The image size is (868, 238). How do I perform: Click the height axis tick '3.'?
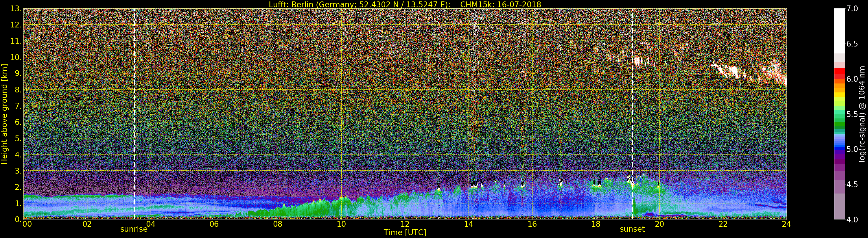[x=18, y=171]
